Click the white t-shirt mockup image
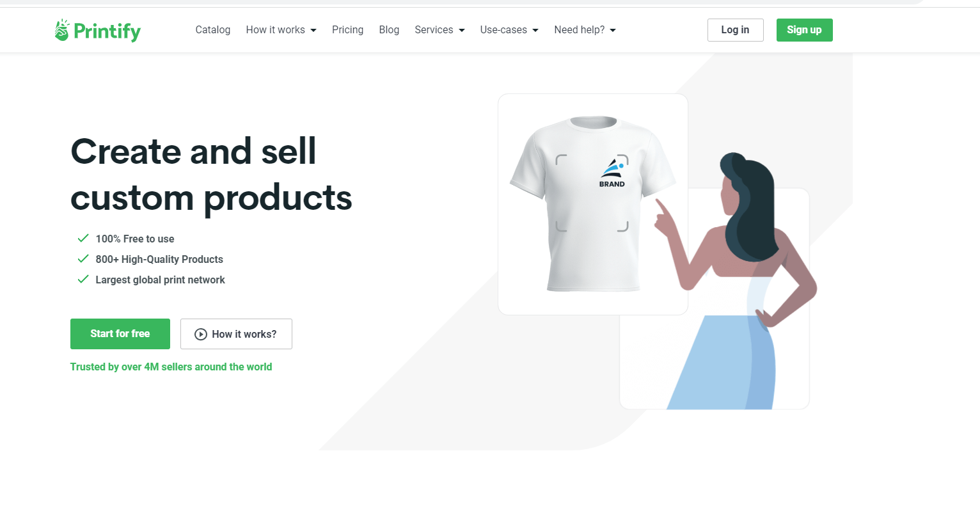Screen dimensions: 980x522 [593, 203]
